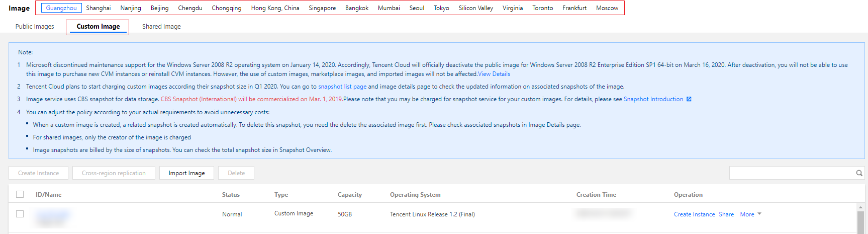Open the Public Images tab
This screenshot has height=234, width=868.
coord(35,27)
